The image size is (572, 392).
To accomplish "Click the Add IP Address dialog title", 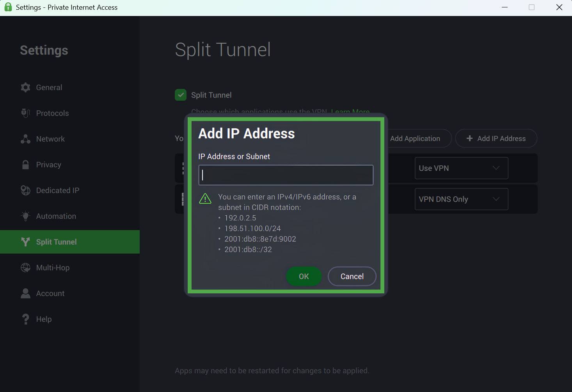I will (x=247, y=134).
